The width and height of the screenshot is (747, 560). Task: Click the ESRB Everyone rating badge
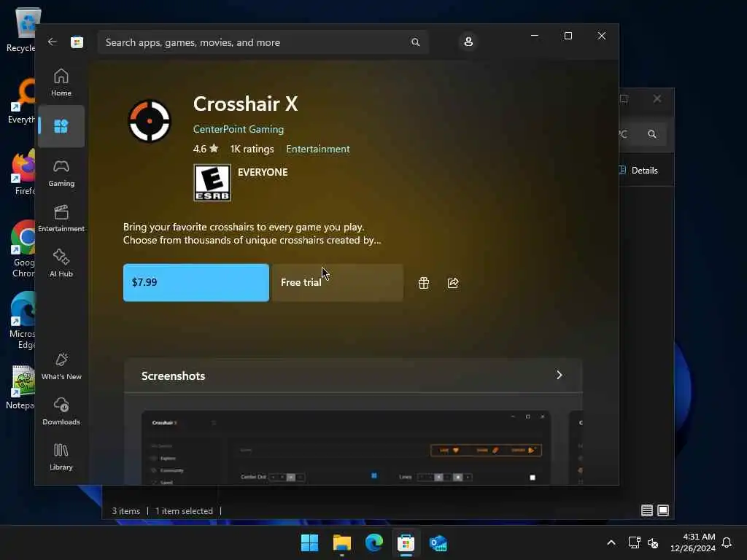point(212,183)
